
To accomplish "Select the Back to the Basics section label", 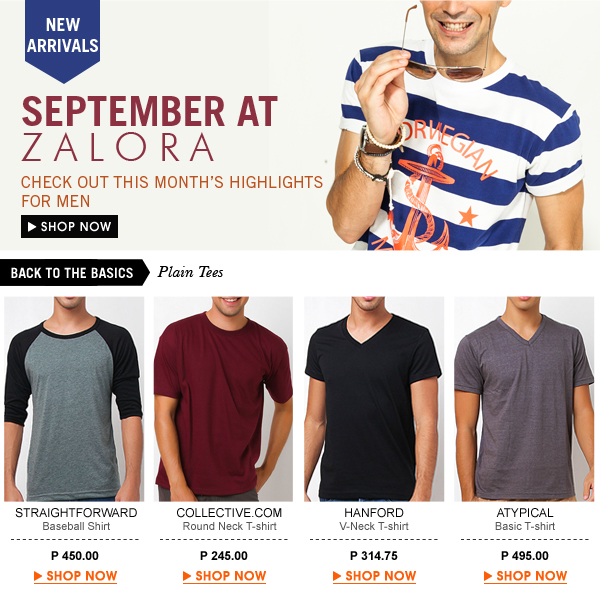I will [x=75, y=273].
